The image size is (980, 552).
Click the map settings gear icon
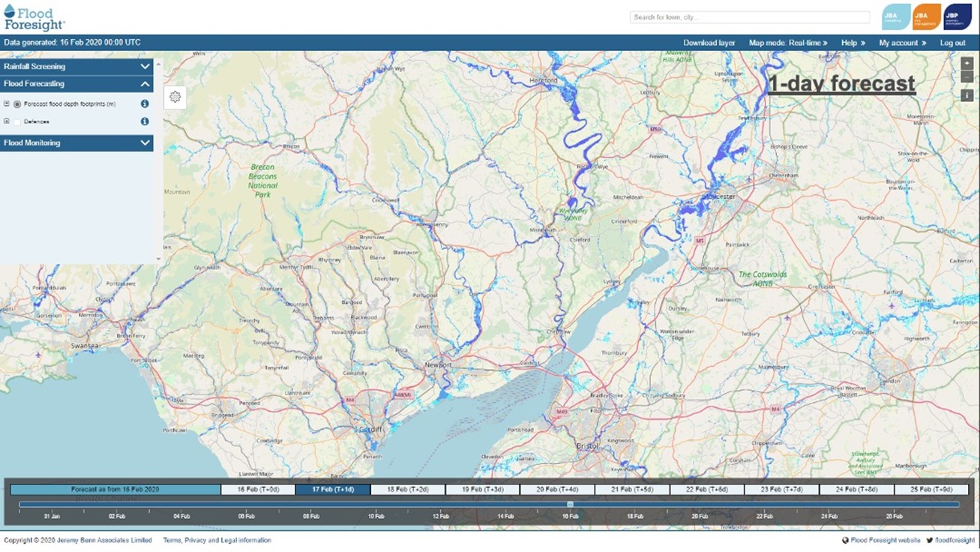[175, 97]
